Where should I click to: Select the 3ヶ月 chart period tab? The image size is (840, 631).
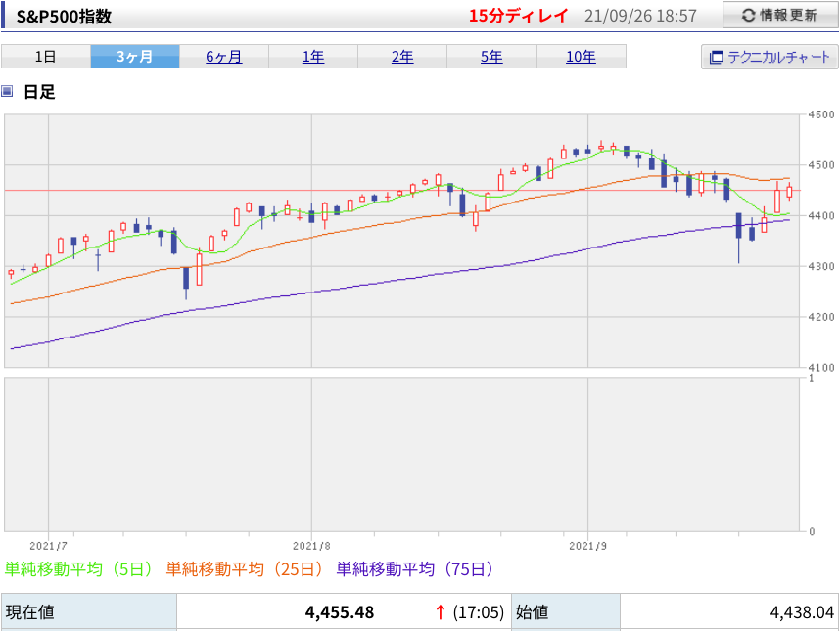pyautogui.click(x=134, y=56)
